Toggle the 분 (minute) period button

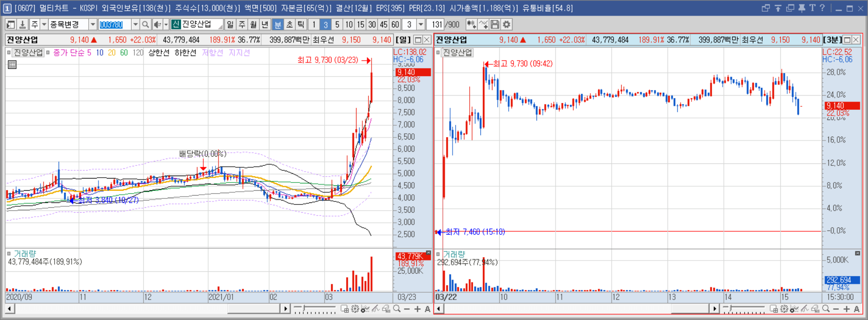pyautogui.click(x=277, y=24)
